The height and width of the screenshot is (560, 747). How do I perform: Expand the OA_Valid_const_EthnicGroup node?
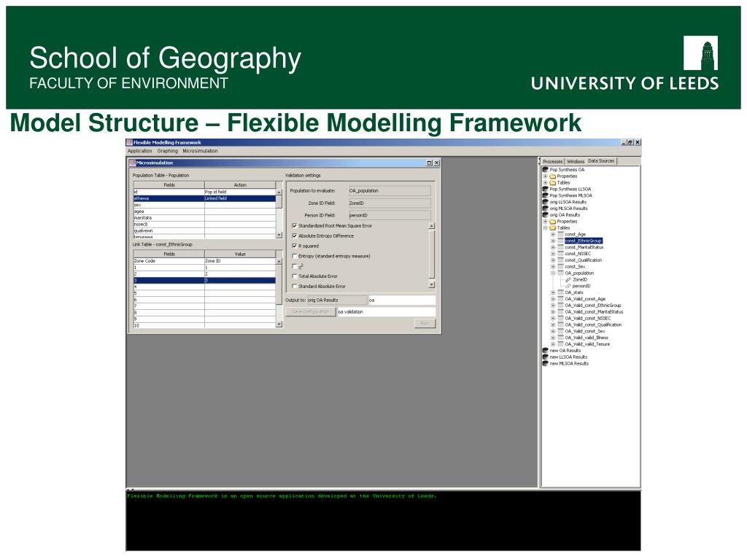[553, 306]
